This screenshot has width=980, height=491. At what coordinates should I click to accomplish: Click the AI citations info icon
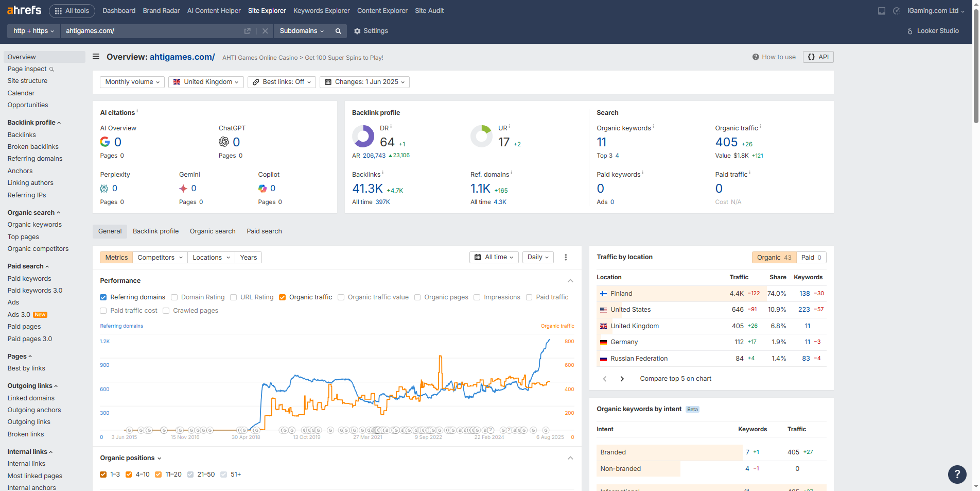tap(137, 111)
